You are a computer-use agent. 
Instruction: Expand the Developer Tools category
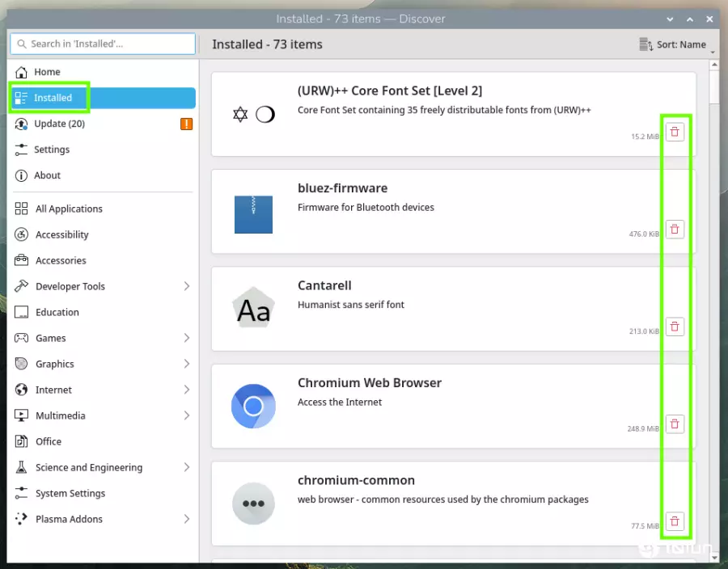(x=186, y=286)
